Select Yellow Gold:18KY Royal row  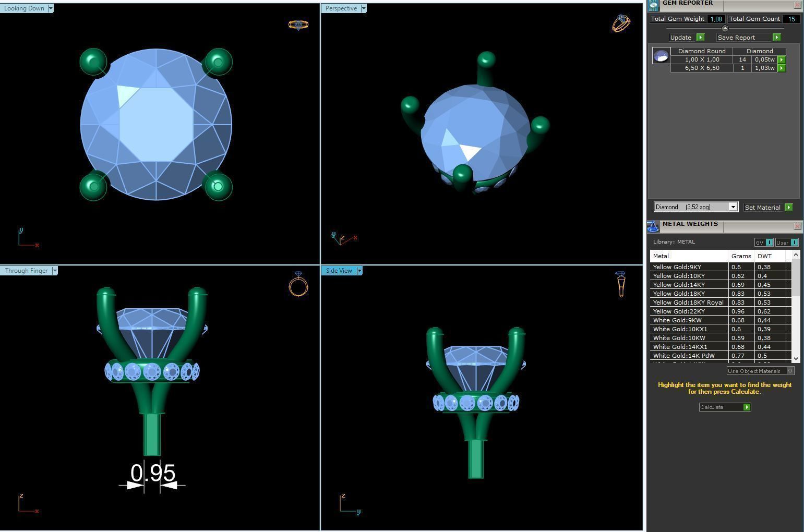[x=721, y=303]
